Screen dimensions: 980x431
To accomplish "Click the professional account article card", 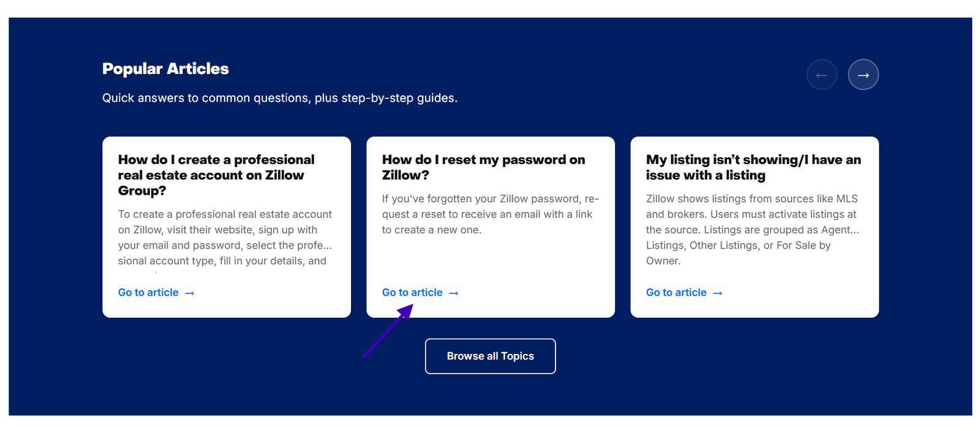I will [x=227, y=227].
